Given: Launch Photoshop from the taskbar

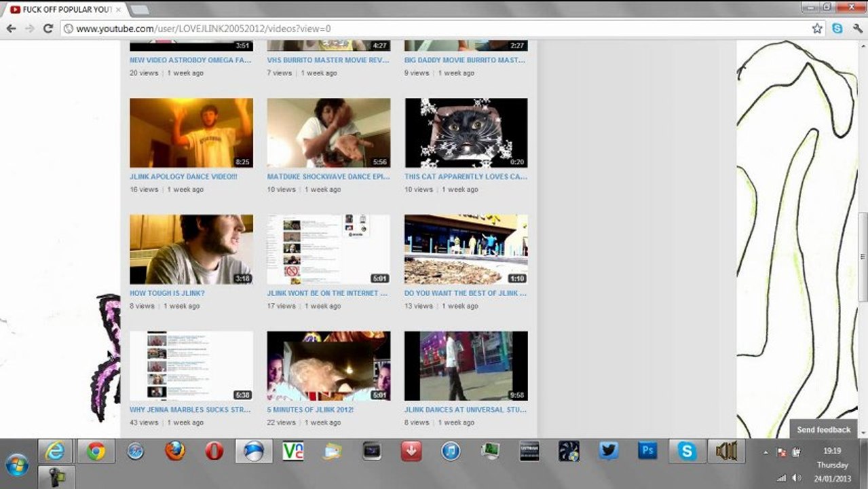Looking at the screenshot, I should pyautogui.click(x=647, y=451).
